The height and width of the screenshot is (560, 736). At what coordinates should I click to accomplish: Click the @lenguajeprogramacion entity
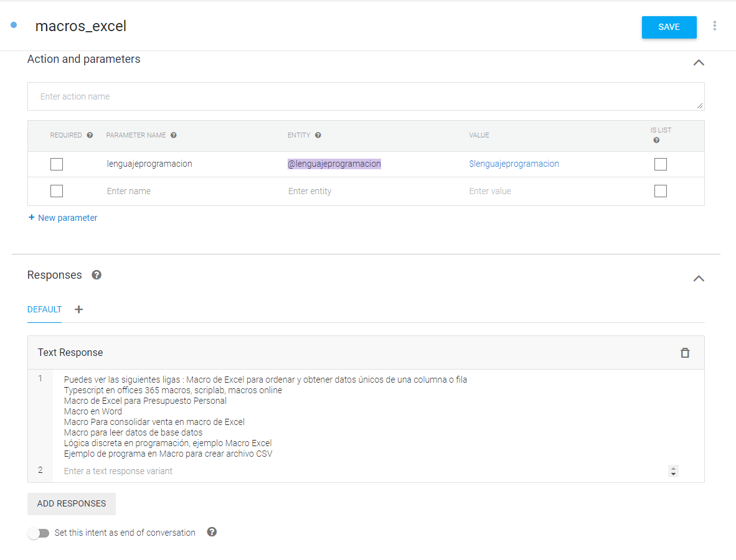point(334,164)
